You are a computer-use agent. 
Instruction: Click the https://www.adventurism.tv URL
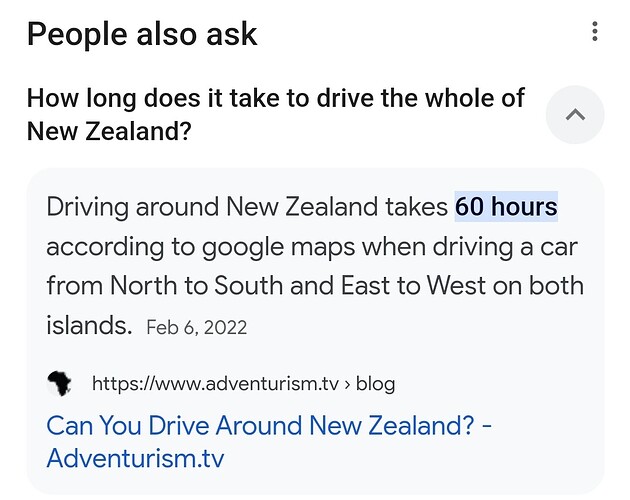pos(215,383)
